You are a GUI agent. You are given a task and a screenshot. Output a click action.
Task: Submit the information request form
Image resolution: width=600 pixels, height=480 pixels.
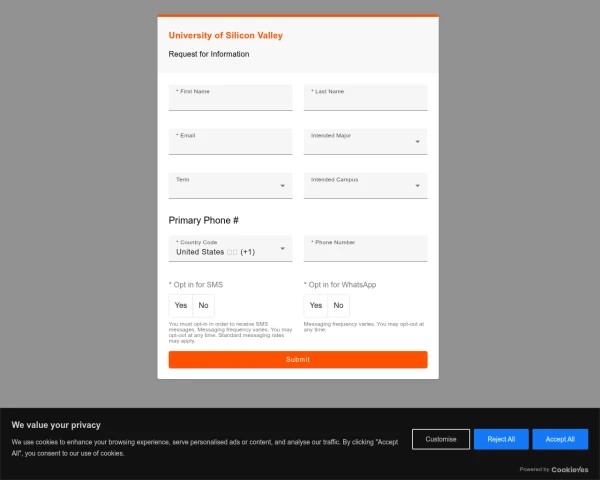pyautogui.click(x=298, y=359)
